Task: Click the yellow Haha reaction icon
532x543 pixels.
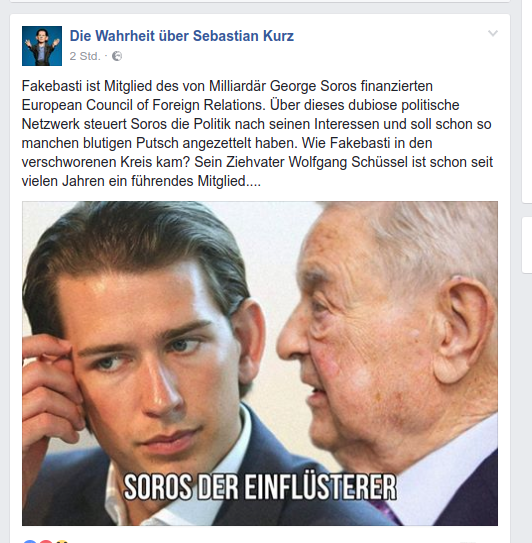Action: point(61,542)
